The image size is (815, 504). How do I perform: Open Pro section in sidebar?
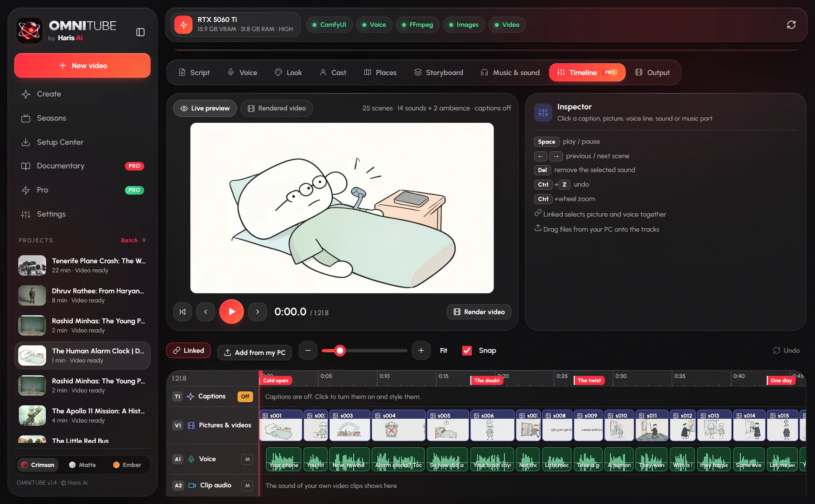click(82, 190)
